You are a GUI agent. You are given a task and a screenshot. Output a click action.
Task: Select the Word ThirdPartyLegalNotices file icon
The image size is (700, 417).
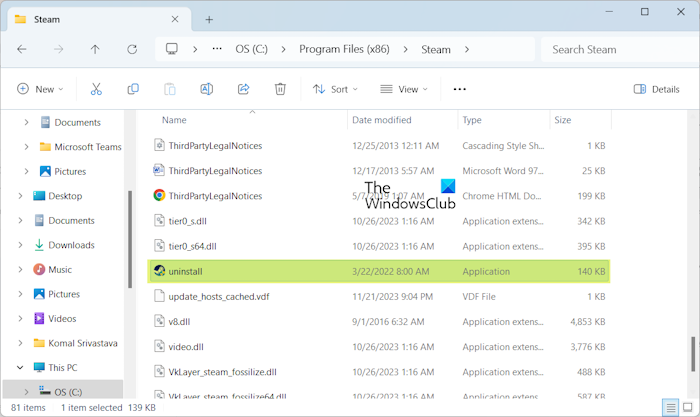(x=159, y=170)
